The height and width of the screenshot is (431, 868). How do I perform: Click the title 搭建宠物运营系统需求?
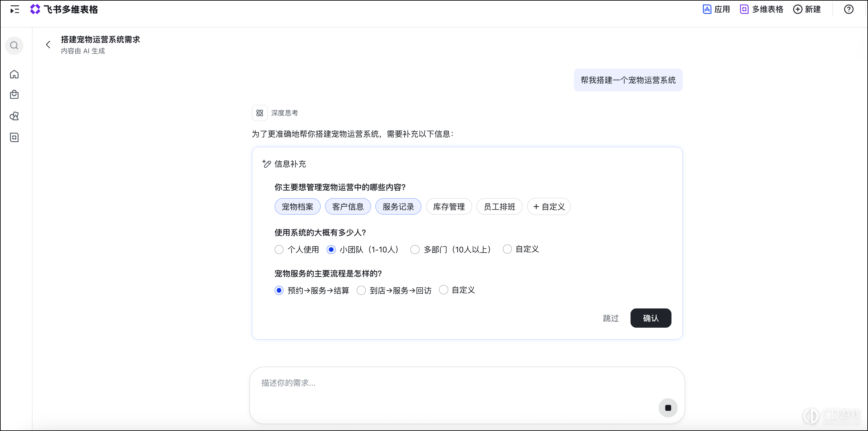tap(100, 39)
